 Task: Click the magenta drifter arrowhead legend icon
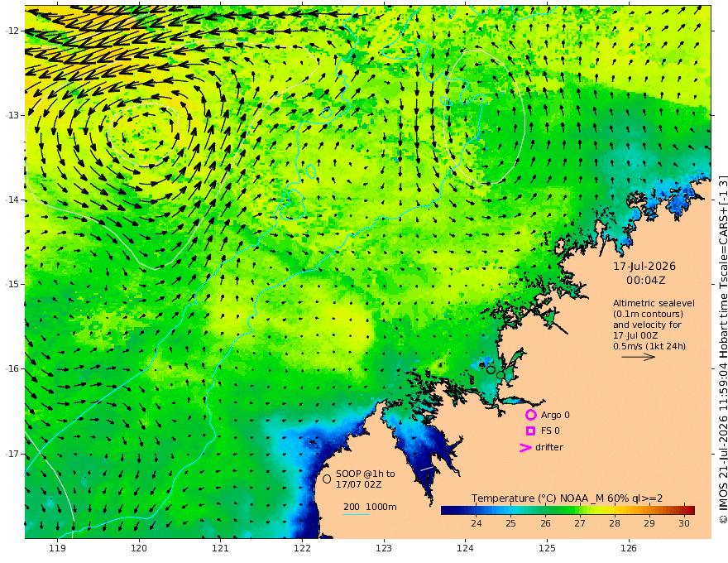525,447
